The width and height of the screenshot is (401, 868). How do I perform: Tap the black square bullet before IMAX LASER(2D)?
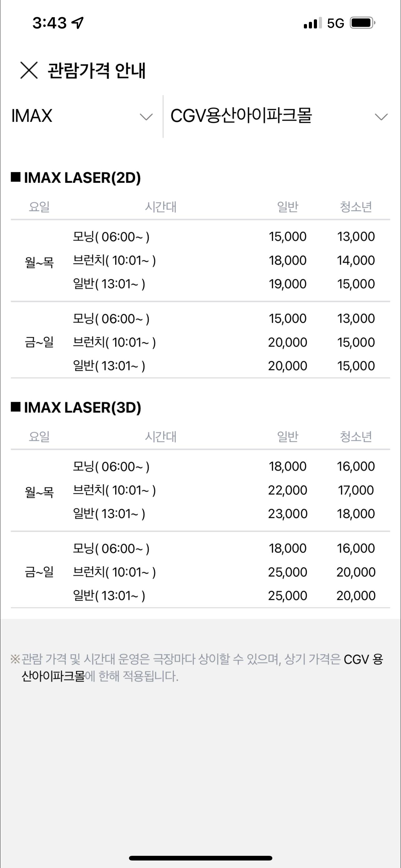click(16, 177)
